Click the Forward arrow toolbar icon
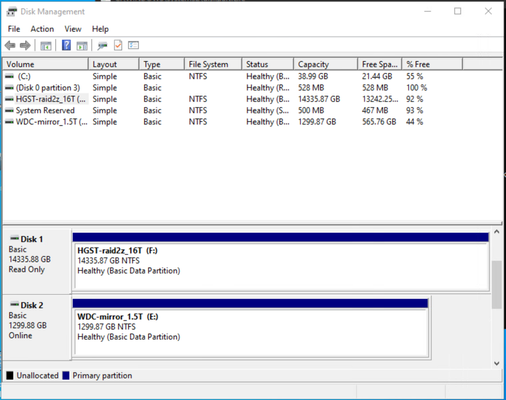Image resolution: width=506 pixels, height=400 pixels. tap(25, 45)
